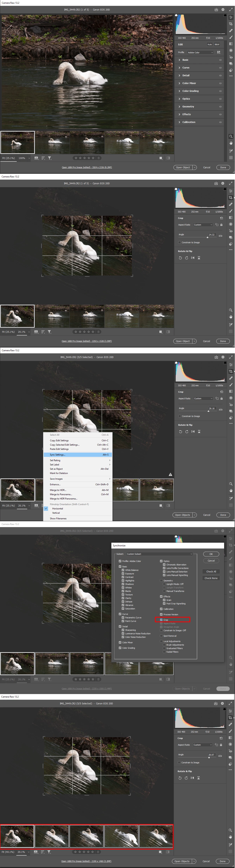In Edit-panel window, select the Adjustment Brush tool

pos(231,37)
